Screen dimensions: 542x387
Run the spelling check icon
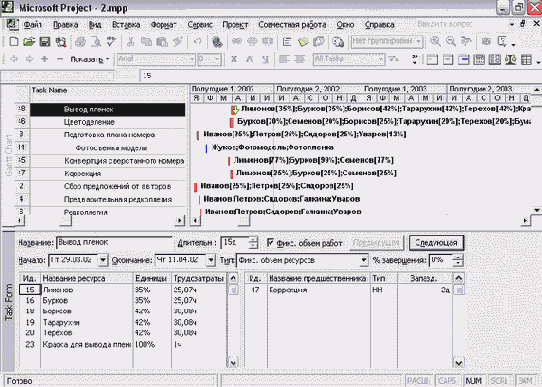(x=111, y=42)
